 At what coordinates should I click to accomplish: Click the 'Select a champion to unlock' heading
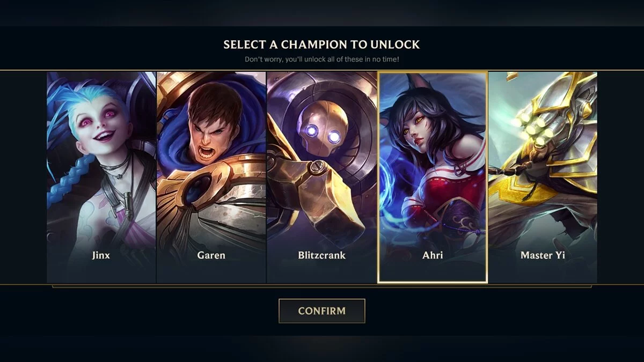(321, 45)
